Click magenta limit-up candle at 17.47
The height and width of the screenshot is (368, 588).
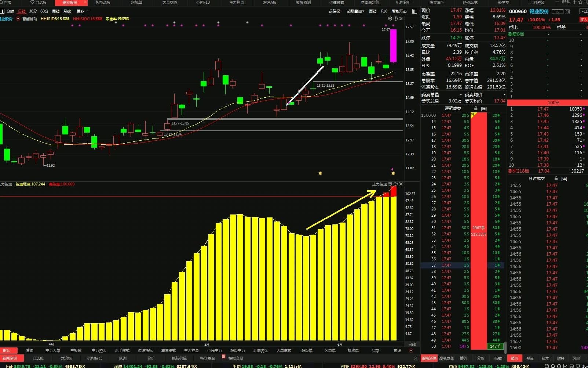click(x=393, y=46)
